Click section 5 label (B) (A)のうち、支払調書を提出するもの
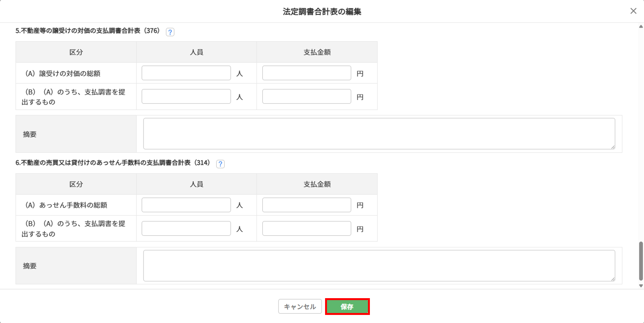 tap(74, 97)
